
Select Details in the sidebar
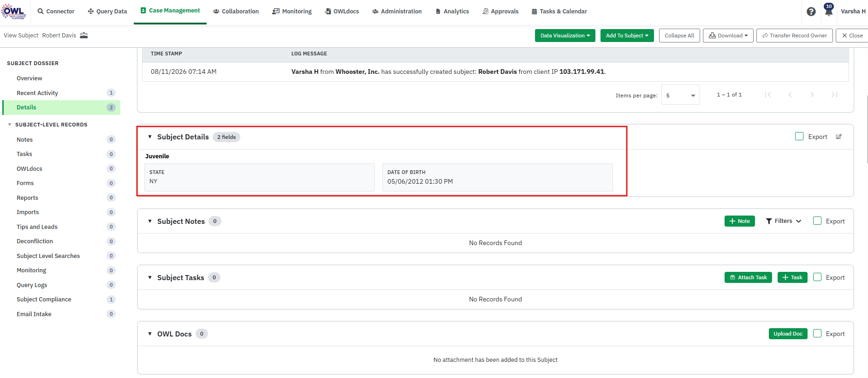(61, 108)
